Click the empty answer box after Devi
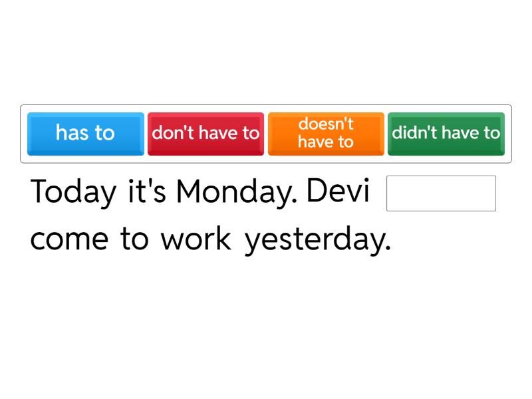Screen dimensions: 532x399 coord(441,194)
